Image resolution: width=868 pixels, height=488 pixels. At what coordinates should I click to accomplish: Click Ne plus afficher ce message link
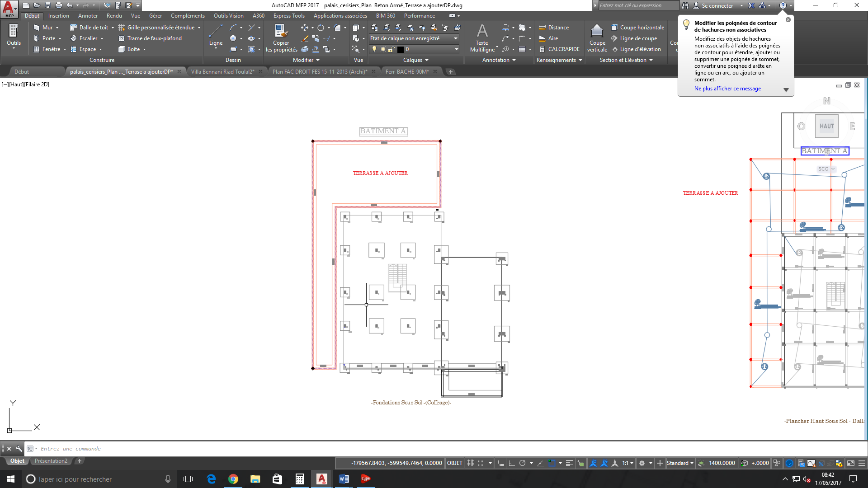[x=727, y=89]
